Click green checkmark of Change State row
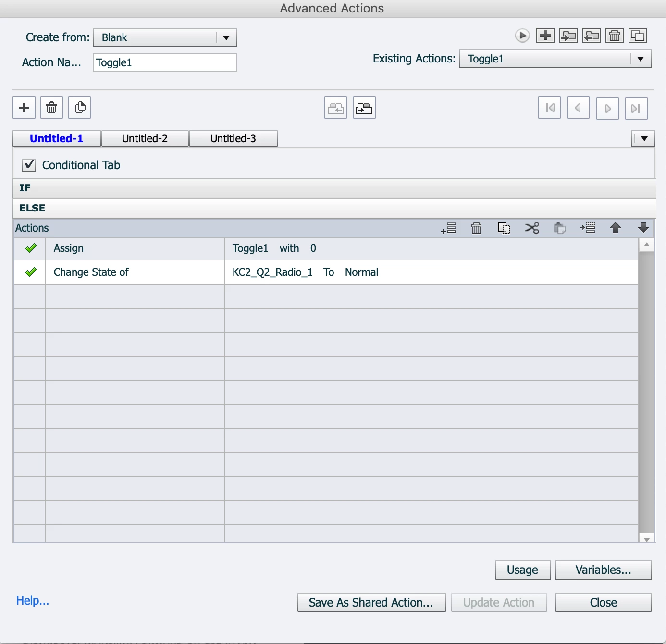The width and height of the screenshot is (666, 644). click(30, 272)
